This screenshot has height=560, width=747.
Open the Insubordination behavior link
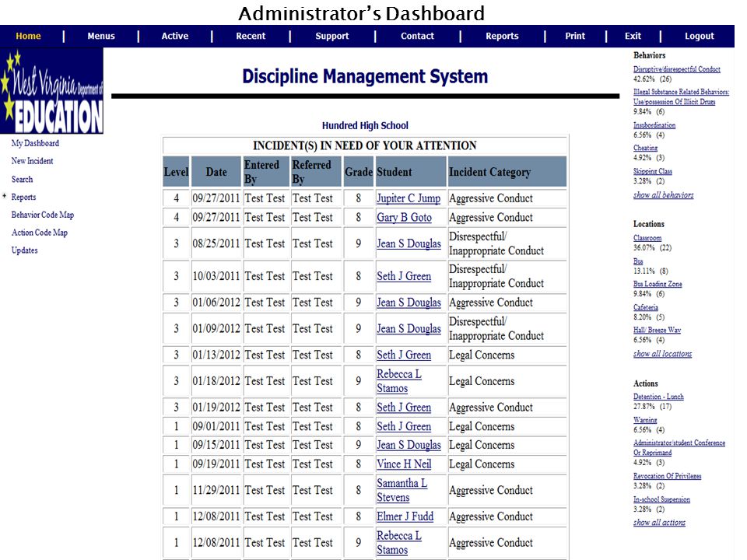(x=654, y=125)
